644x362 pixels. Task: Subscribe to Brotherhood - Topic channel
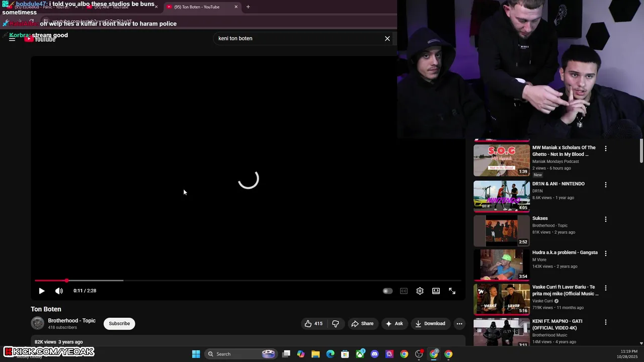(x=119, y=323)
